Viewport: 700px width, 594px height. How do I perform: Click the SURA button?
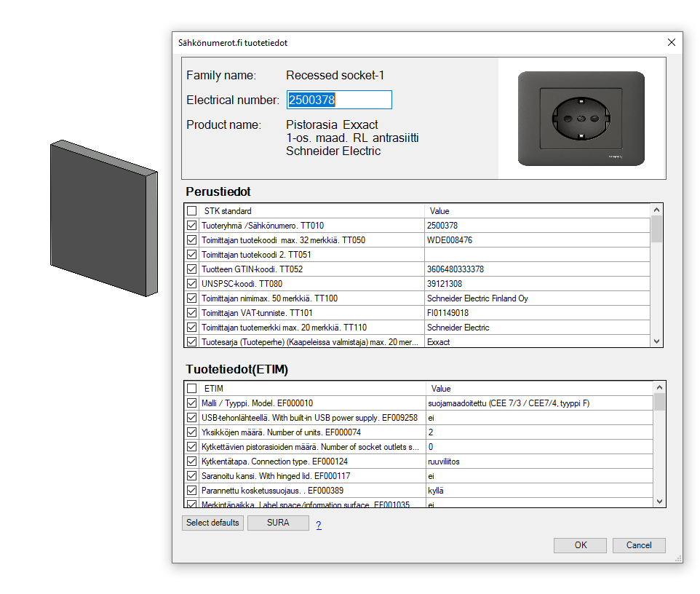click(x=278, y=523)
